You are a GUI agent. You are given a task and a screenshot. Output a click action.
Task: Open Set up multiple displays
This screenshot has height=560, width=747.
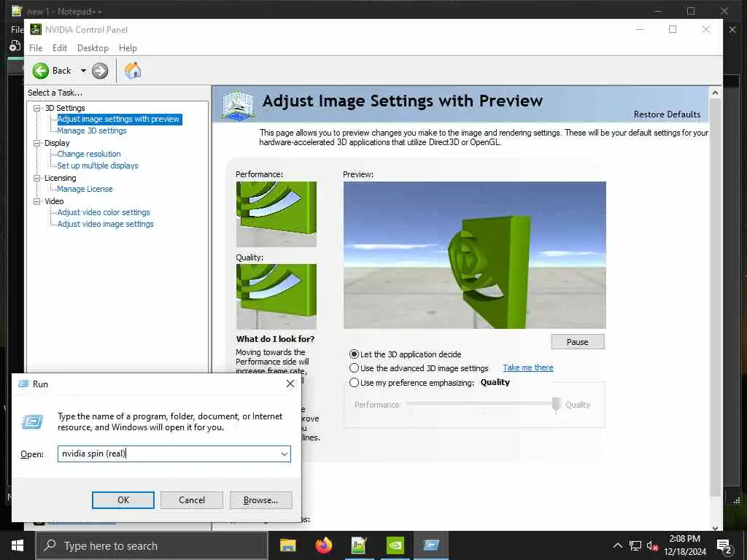pos(98,166)
